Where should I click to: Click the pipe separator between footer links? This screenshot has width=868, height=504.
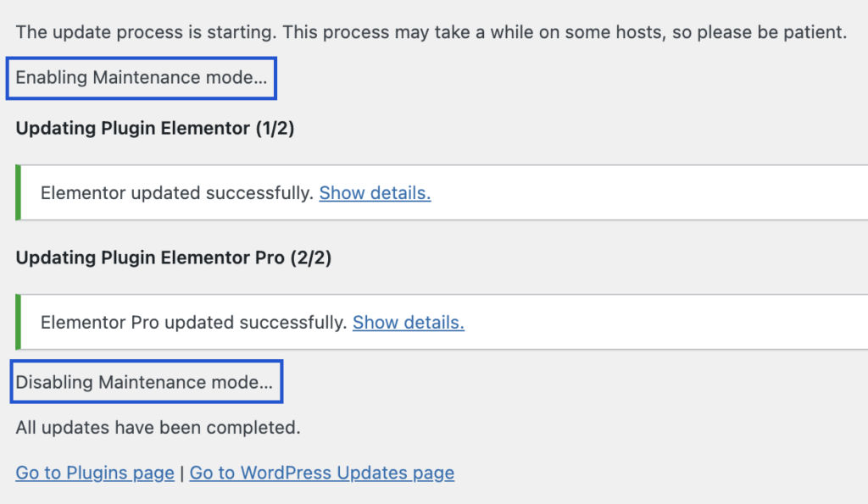(x=181, y=474)
